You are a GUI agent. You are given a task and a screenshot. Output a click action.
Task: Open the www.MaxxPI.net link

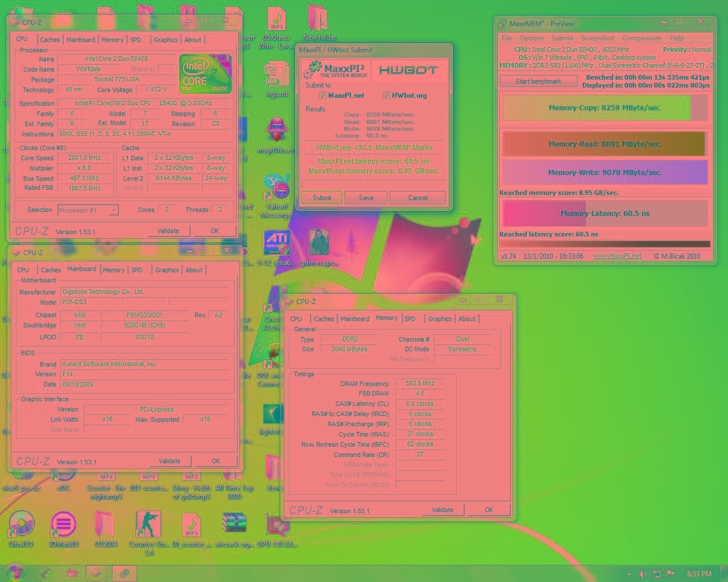click(617, 256)
